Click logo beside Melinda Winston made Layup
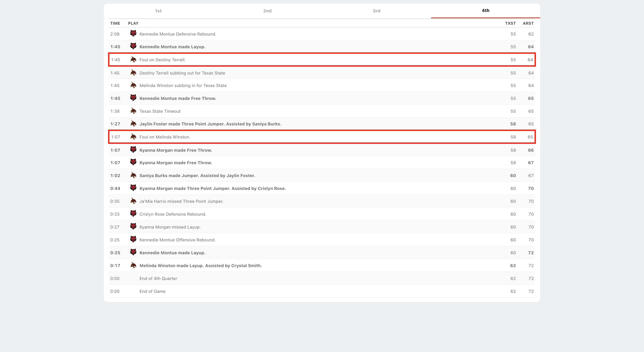The width and height of the screenshot is (644, 352). pos(133,265)
